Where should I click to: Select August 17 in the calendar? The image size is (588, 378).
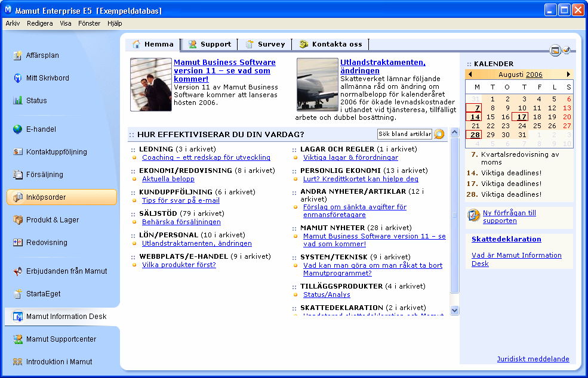tap(521, 117)
